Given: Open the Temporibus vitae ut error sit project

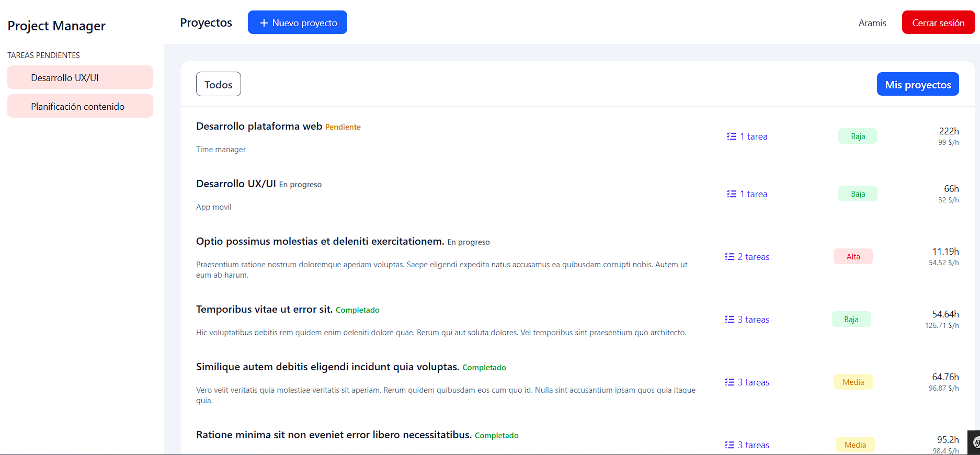Looking at the screenshot, I should pos(264,309).
